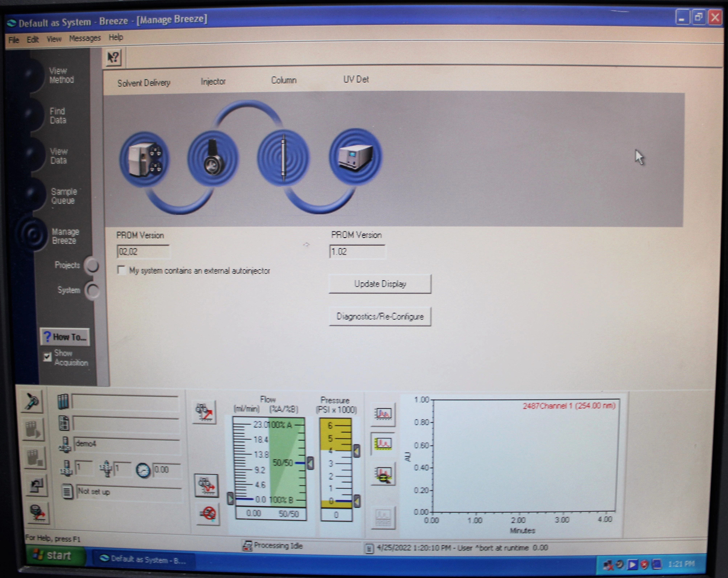
Task: Click the context help arrow icon
Action: (113, 57)
